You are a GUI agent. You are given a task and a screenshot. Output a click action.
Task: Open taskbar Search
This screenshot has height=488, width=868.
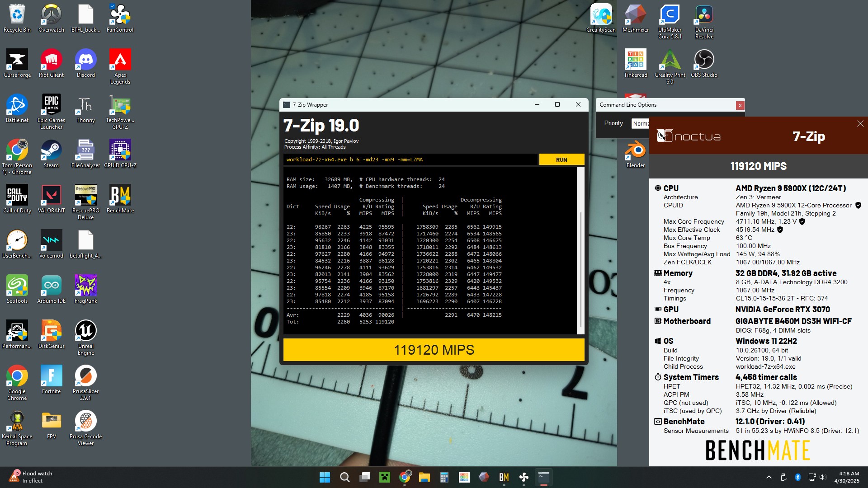pyautogui.click(x=344, y=477)
